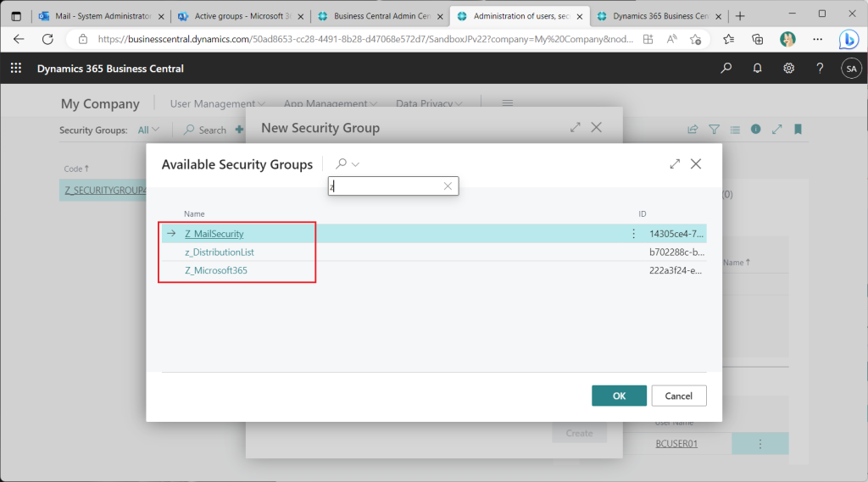Sort background list by Code column
868x482 pixels.
tap(76, 169)
